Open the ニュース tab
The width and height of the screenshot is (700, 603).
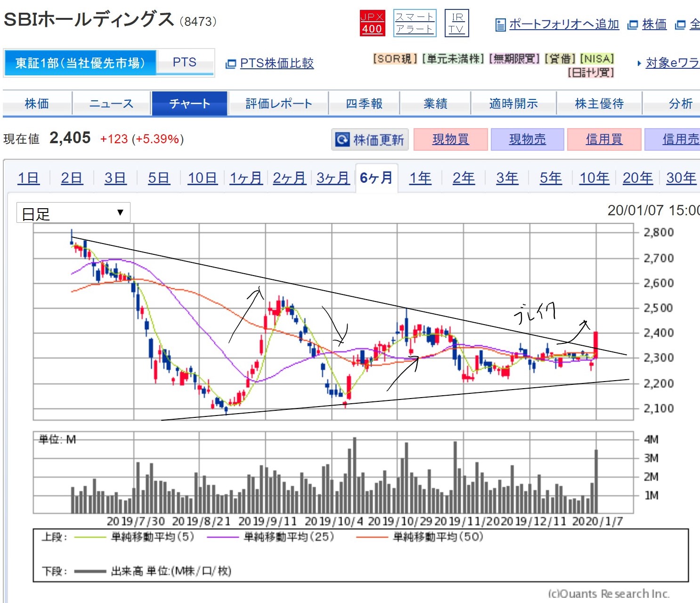click(112, 103)
